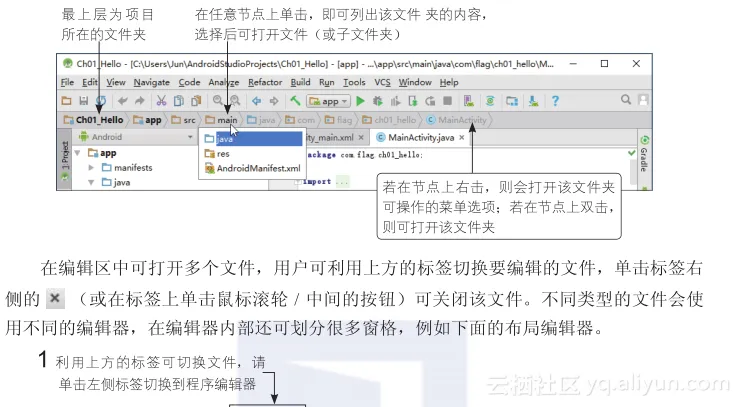The width and height of the screenshot is (741, 407).
Task: Click the Forward navigation arrow
Action: [274, 101]
